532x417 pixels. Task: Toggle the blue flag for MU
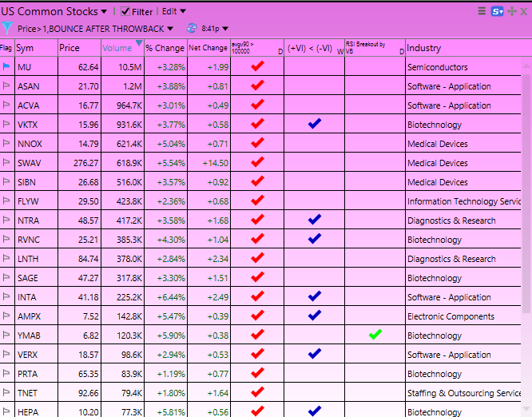coord(6,66)
